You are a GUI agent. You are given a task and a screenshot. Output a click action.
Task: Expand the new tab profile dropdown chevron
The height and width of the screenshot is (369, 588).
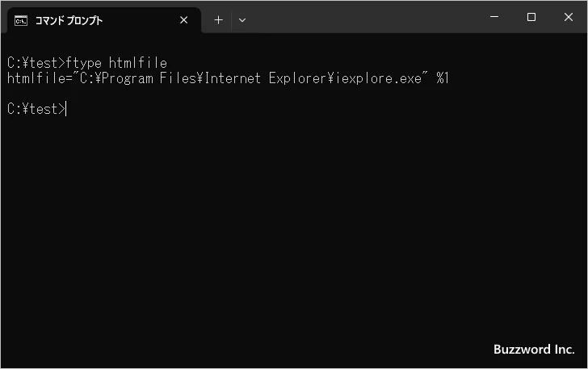point(242,20)
